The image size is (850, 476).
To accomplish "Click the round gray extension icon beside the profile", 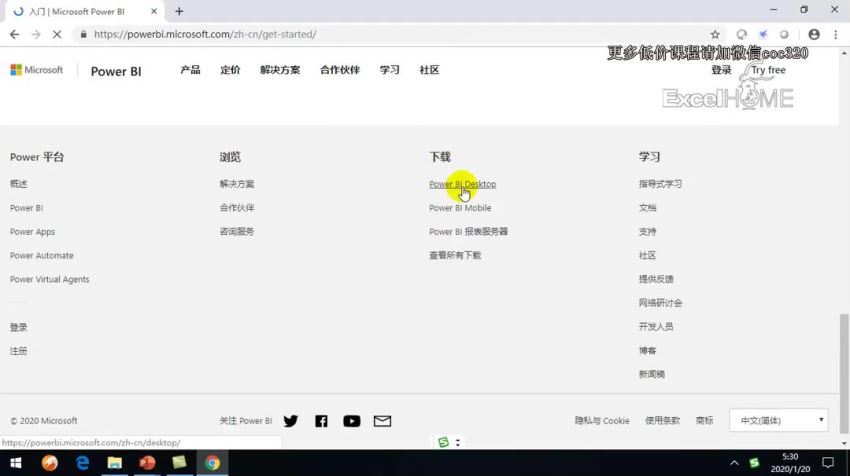I will pyautogui.click(x=784, y=34).
